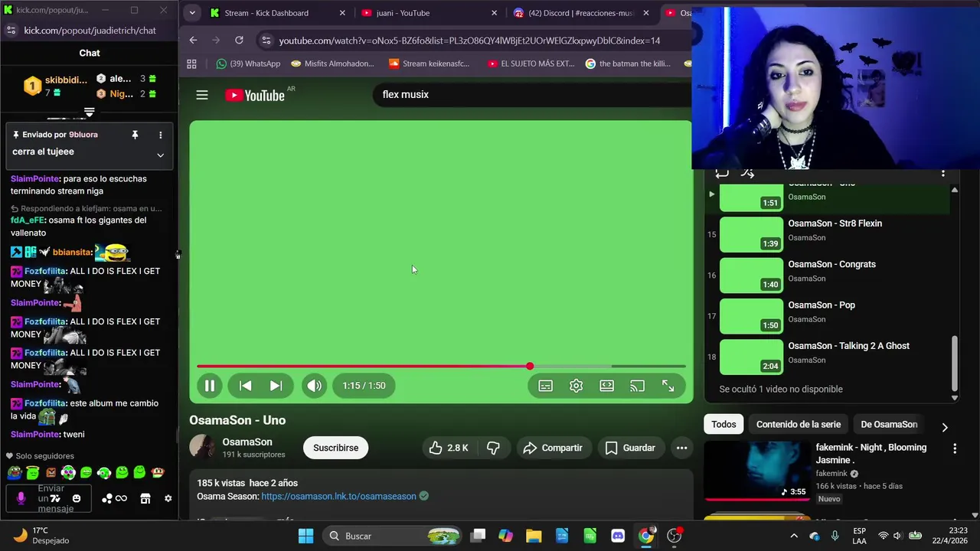Switch the player to theater mode
This screenshot has height=551, width=980.
pyautogui.click(x=607, y=386)
